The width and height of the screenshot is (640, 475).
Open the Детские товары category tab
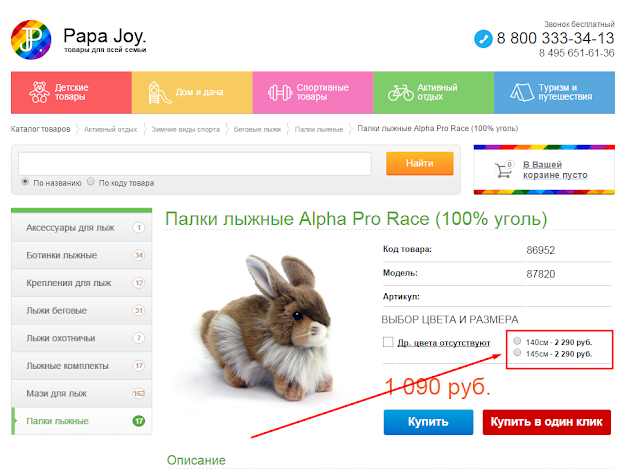coord(71,93)
